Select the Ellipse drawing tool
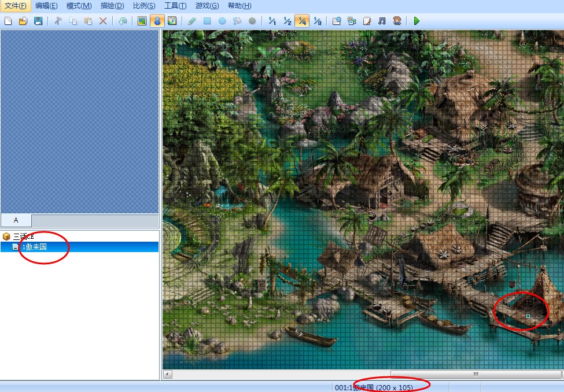Image resolution: width=564 pixels, height=392 pixels. click(222, 21)
